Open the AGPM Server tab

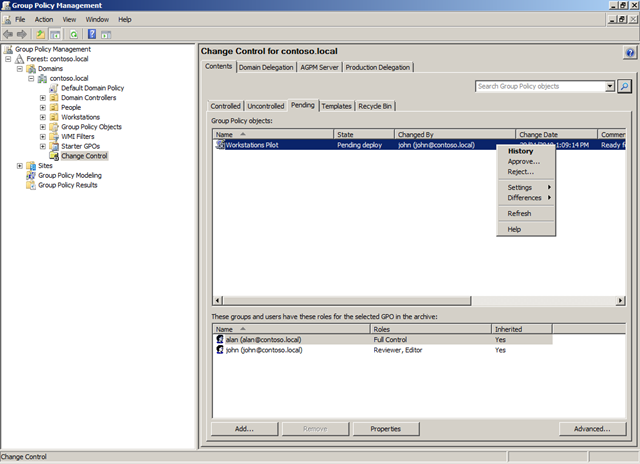[x=314, y=67]
